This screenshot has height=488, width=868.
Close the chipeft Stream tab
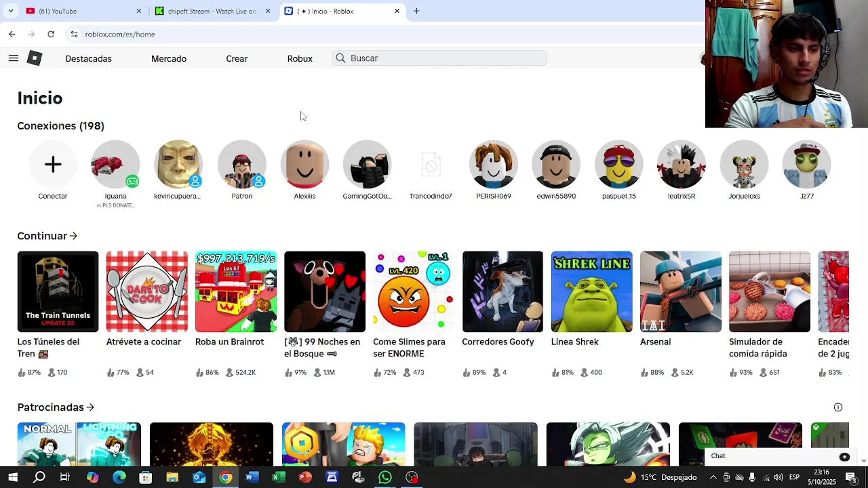click(268, 11)
